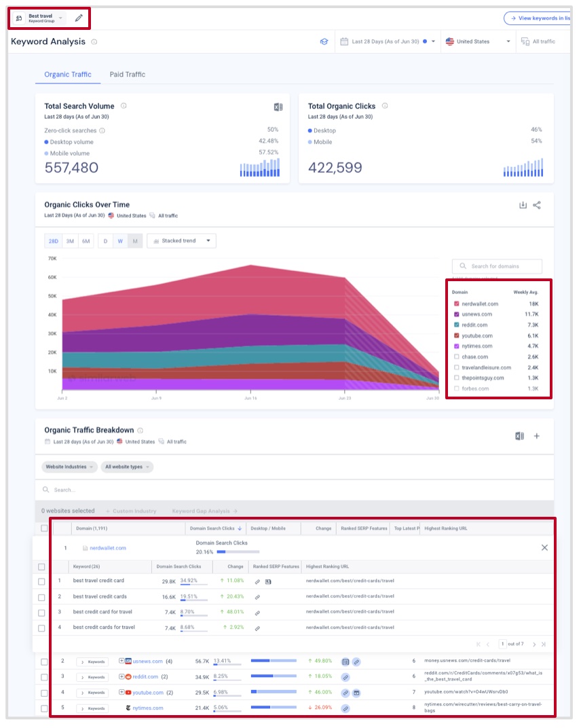Go to next page of nerdwallet keywords
The image size is (581, 728).
tap(534, 644)
